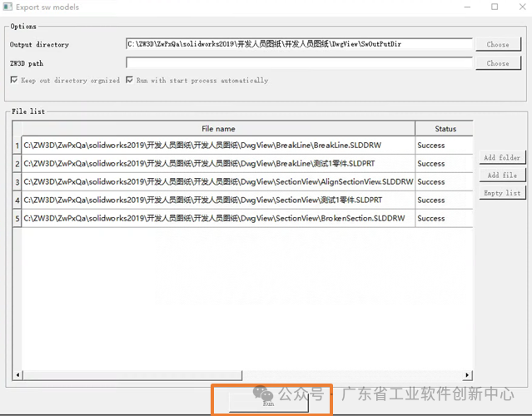Click the file list horizontal scrollbar thumb

(x=132, y=375)
